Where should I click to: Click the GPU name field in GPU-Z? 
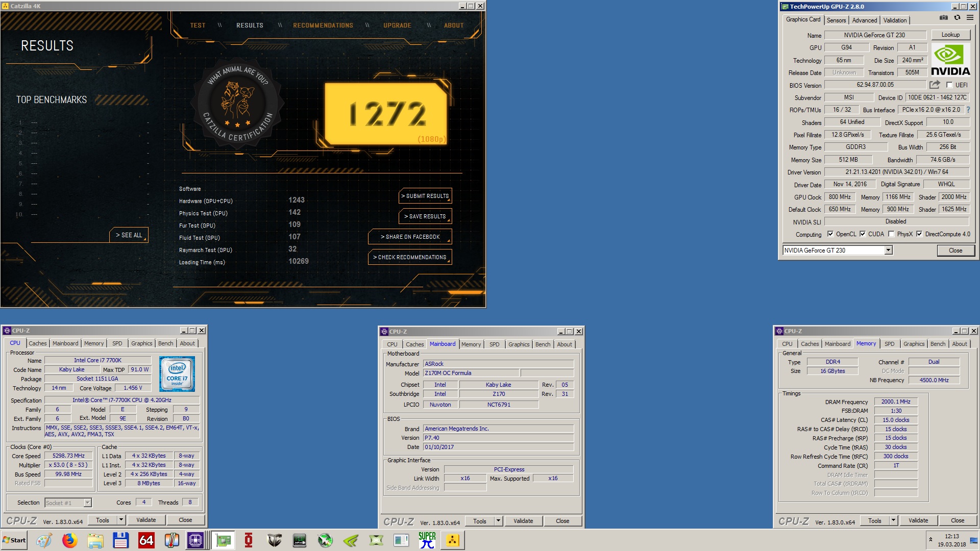(x=875, y=35)
